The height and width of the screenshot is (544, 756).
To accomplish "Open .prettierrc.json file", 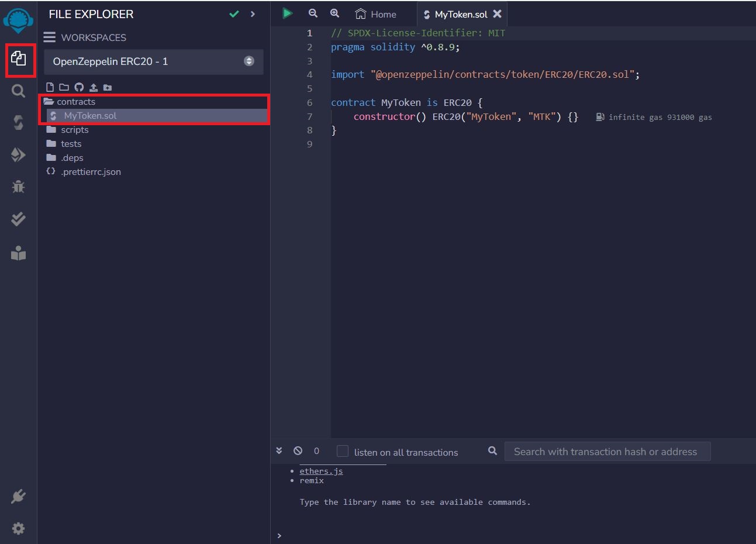I will tap(91, 172).
